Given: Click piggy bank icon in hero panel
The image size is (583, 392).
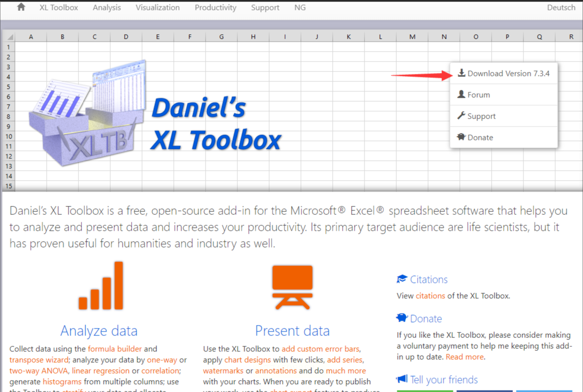Looking at the screenshot, I should (461, 137).
